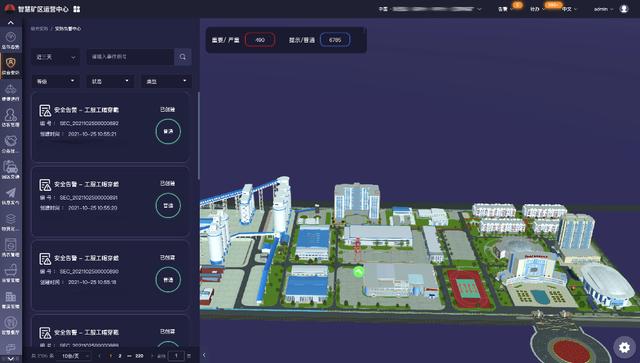Click the search magnifier button
The height and width of the screenshot is (363, 640).
click(x=182, y=57)
